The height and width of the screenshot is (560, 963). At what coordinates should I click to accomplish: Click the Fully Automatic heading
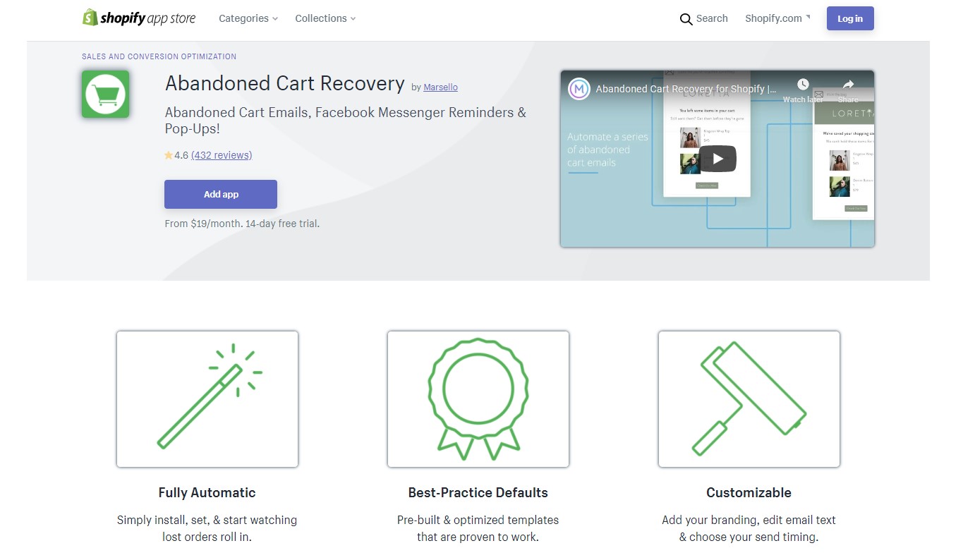pyautogui.click(x=207, y=493)
